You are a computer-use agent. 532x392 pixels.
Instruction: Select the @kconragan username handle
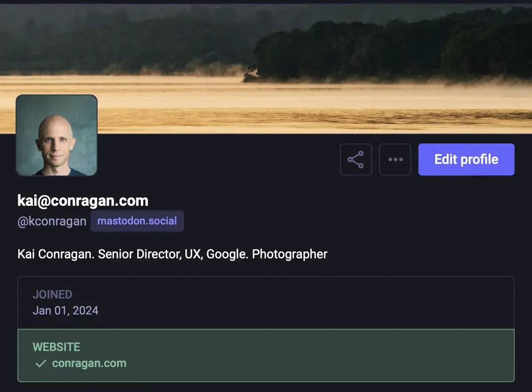coord(52,221)
